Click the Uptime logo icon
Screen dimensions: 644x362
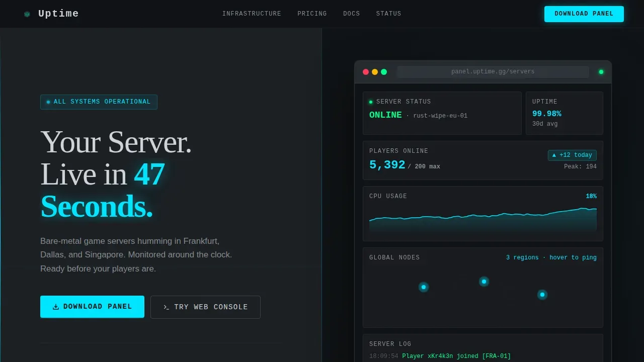pos(27,14)
